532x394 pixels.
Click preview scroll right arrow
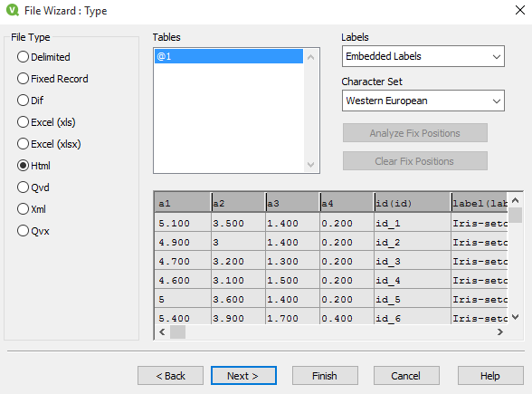(x=499, y=332)
